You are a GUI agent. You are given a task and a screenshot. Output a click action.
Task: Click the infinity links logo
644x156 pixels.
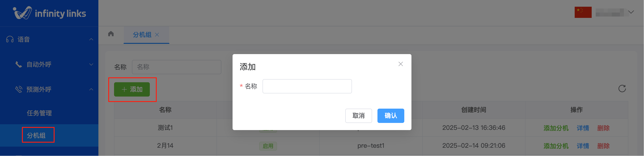coord(49,13)
